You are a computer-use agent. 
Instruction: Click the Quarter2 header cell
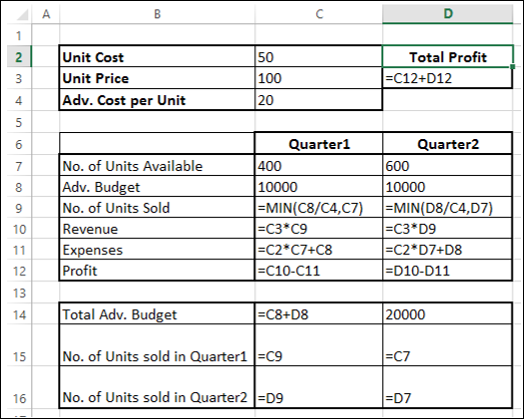[447, 144]
